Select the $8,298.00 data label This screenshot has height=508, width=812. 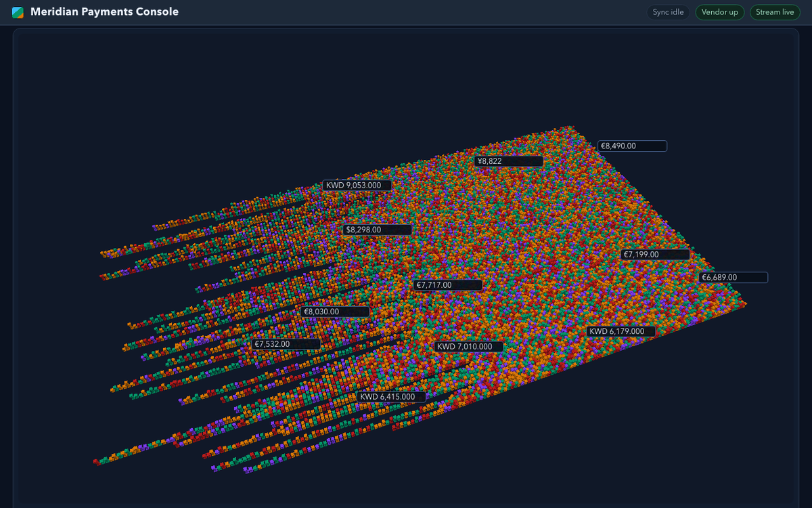(378, 230)
